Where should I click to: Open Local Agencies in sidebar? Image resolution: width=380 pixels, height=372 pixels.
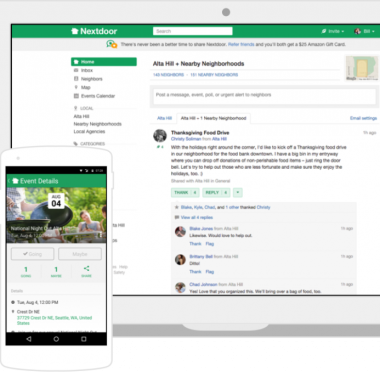(x=89, y=132)
